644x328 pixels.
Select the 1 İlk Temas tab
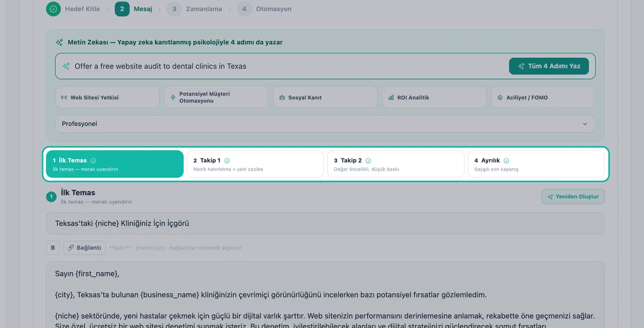point(115,164)
